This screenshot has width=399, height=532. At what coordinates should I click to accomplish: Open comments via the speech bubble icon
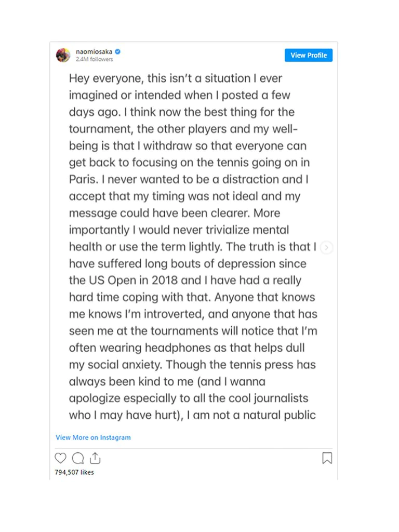(x=78, y=458)
